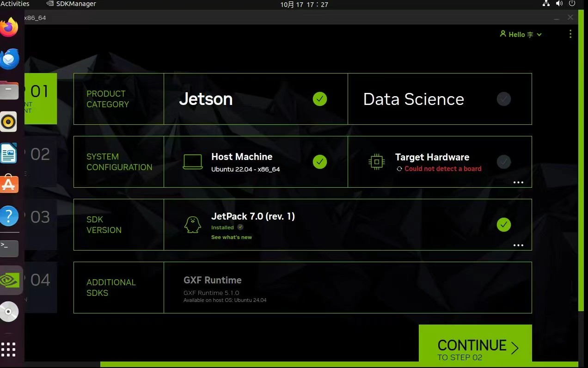The image size is (588, 368).
Task: Click the NVIDIA SDK Manager dock icon
Action: pos(10,280)
